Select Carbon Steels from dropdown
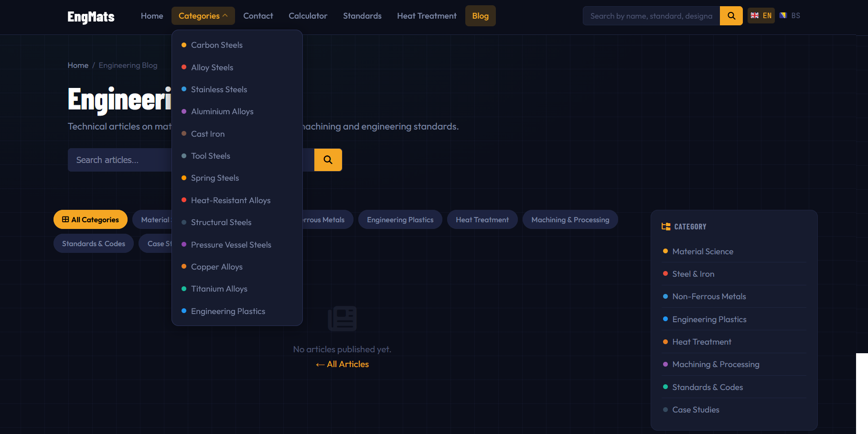Screen dimensions: 868x434 pyautogui.click(x=237, y=45)
